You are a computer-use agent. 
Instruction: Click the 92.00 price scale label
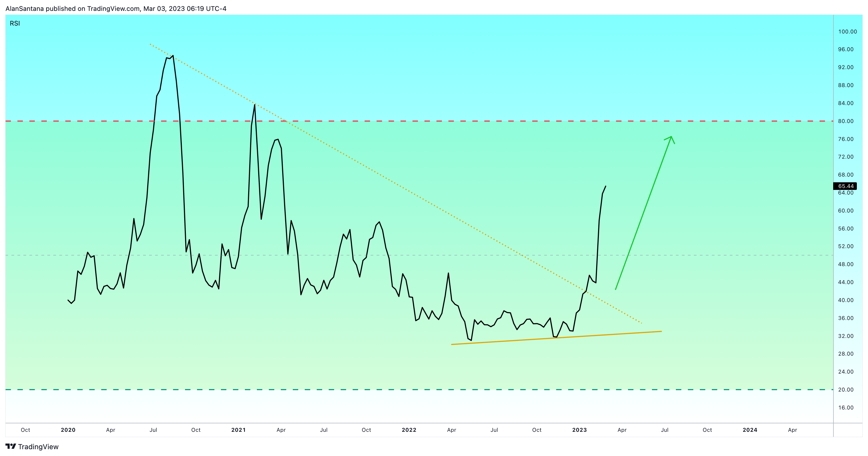point(846,67)
